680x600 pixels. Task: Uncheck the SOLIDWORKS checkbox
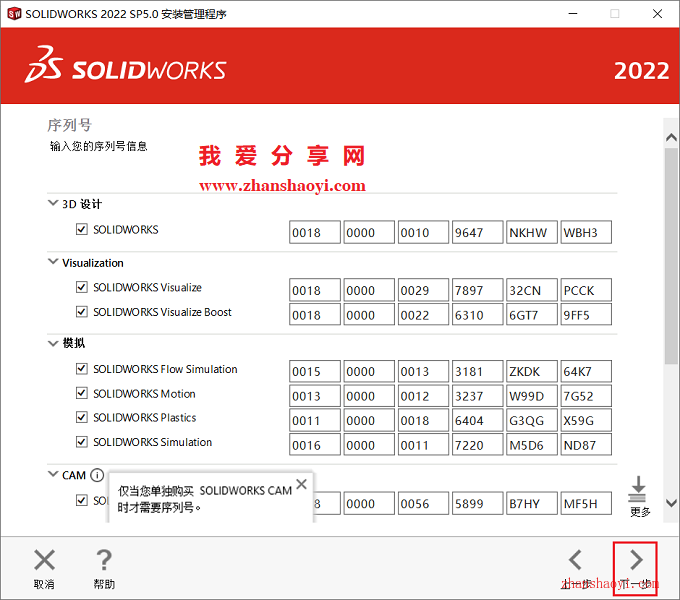click(x=82, y=229)
